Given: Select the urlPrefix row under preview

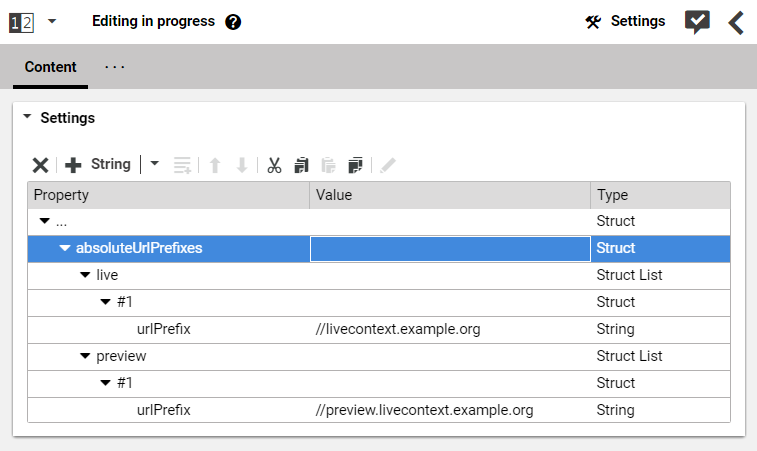Looking at the screenshot, I should coord(164,410).
